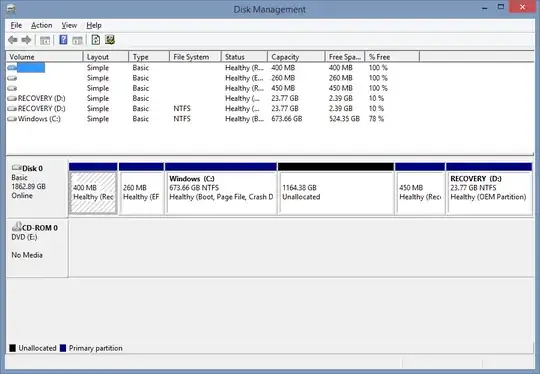
Task: Sort by the File System column header
Action: click(195, 57)
